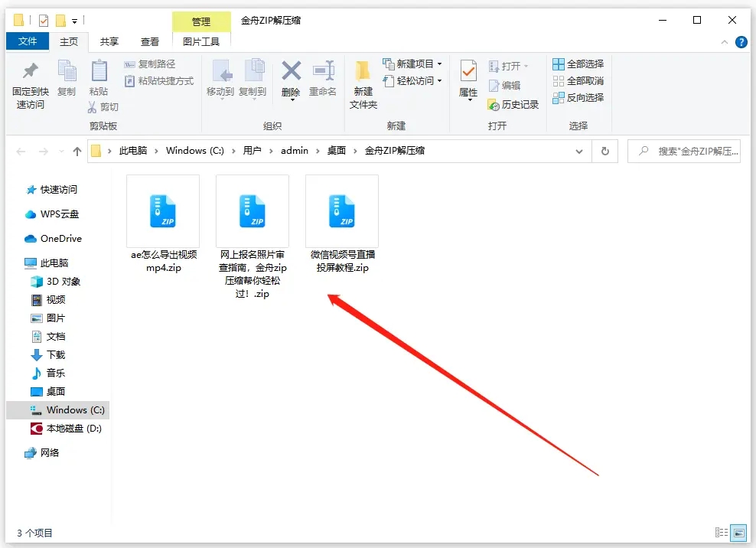Viewport: 756px width, 548px height.
Task: Click Paste shortcut (粘贴快捷方式)
Action: [159, 81]
